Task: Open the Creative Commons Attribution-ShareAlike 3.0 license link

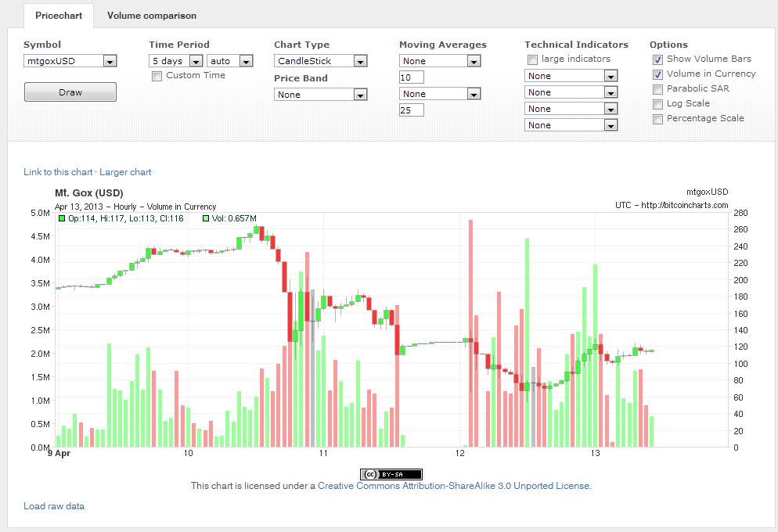Action: 454,486
